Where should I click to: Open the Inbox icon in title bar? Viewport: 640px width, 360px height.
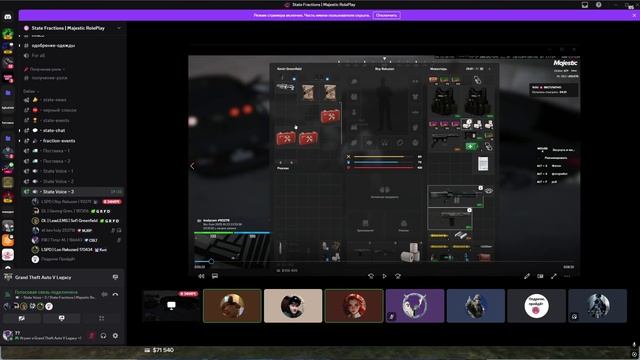click(585, 5)
